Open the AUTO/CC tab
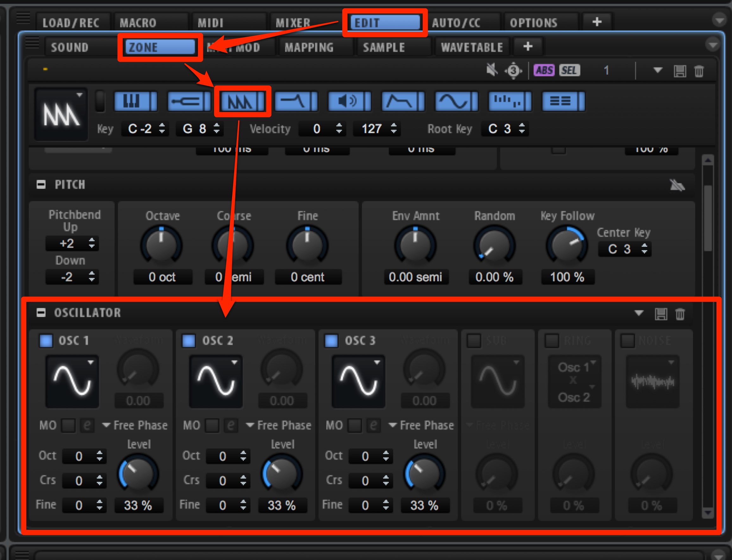The image size is (732, 560). pos(464,22)
